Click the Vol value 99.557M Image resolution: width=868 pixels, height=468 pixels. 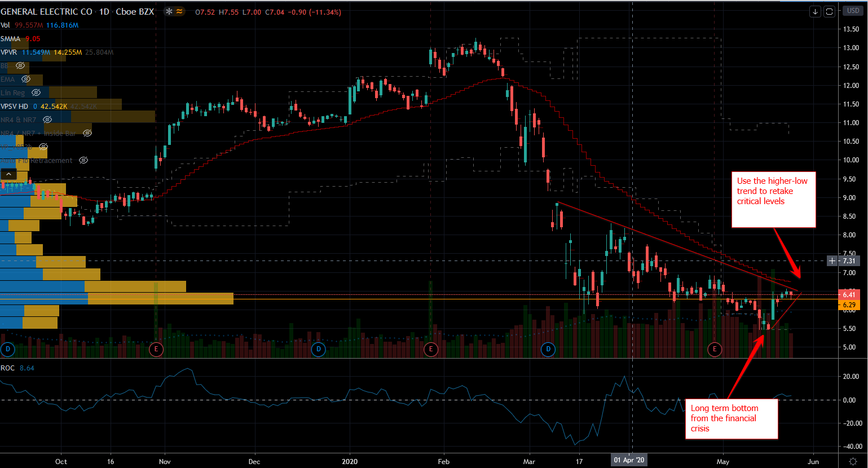coord(29,25)
